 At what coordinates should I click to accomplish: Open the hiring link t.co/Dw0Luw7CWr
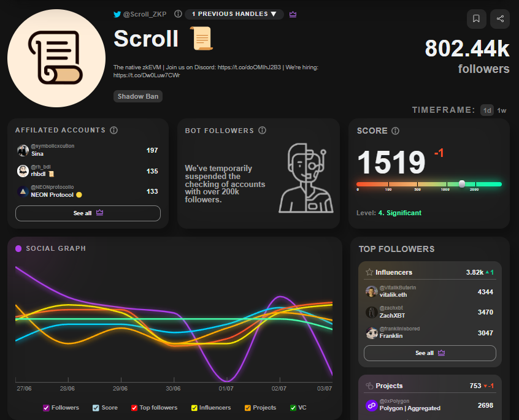[147, 75]
